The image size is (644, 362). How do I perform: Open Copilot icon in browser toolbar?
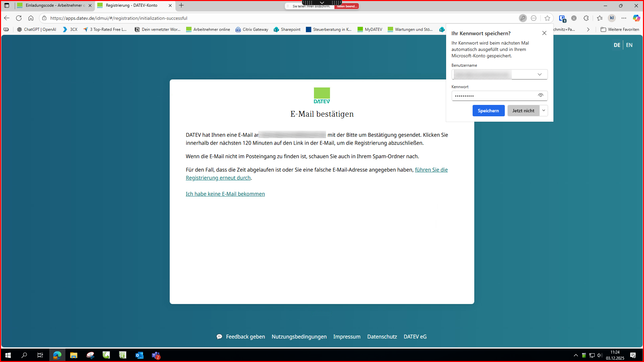pos(636,18)
